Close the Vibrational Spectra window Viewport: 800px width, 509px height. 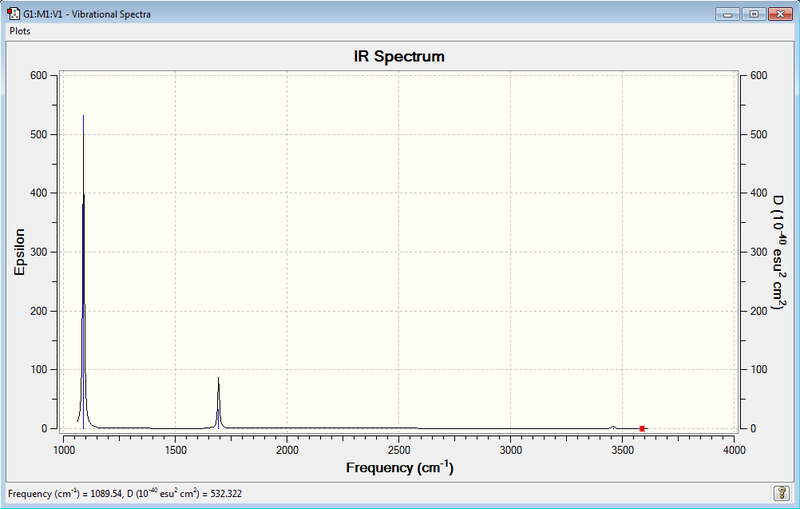click(x=780, y=14)
